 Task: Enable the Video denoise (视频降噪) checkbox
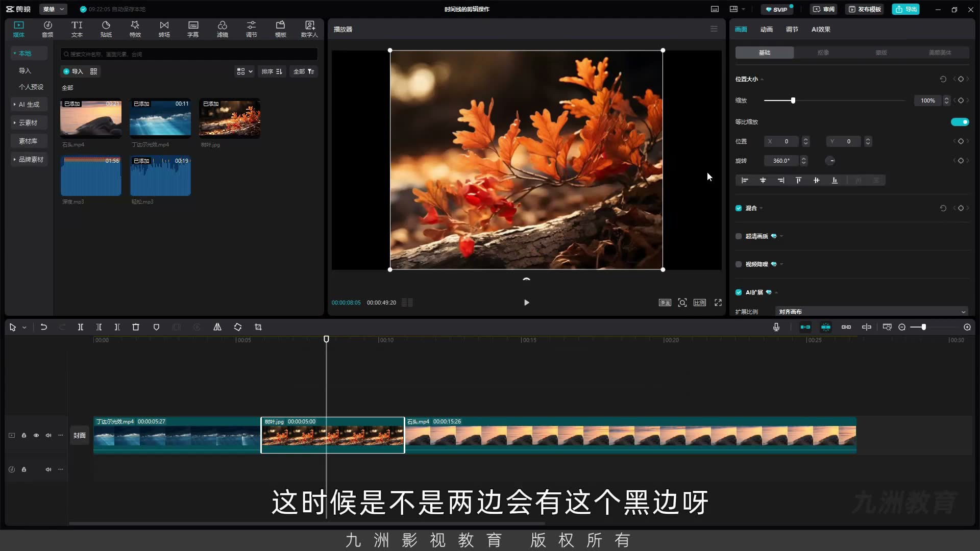pos(739,264)
